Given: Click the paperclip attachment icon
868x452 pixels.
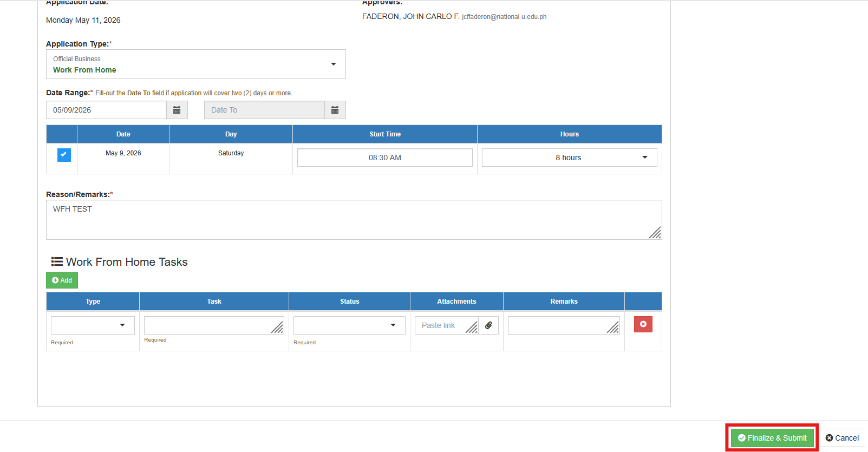Looking at the screenshot, I should tap(488, 325).
